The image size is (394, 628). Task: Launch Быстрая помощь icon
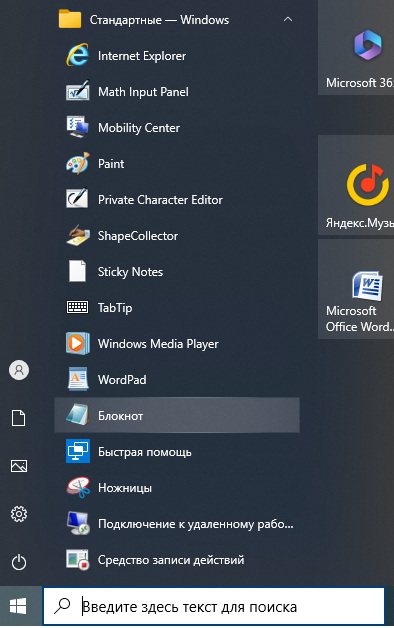click(77, 451)
